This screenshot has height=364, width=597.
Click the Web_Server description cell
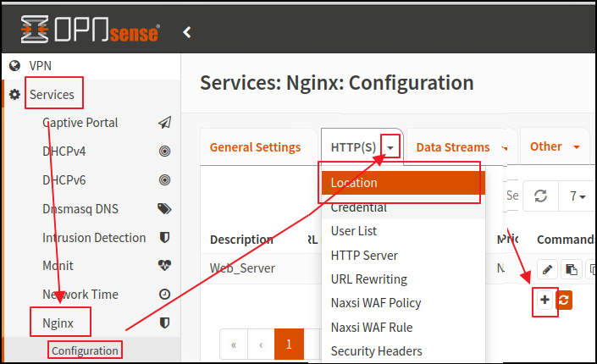point(242,268)
